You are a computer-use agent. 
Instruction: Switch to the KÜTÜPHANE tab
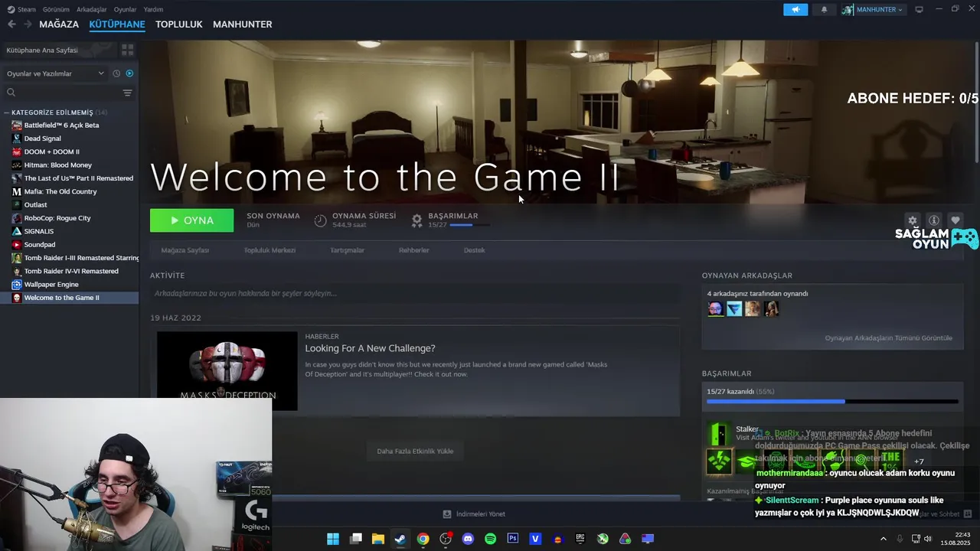point(117,24)
